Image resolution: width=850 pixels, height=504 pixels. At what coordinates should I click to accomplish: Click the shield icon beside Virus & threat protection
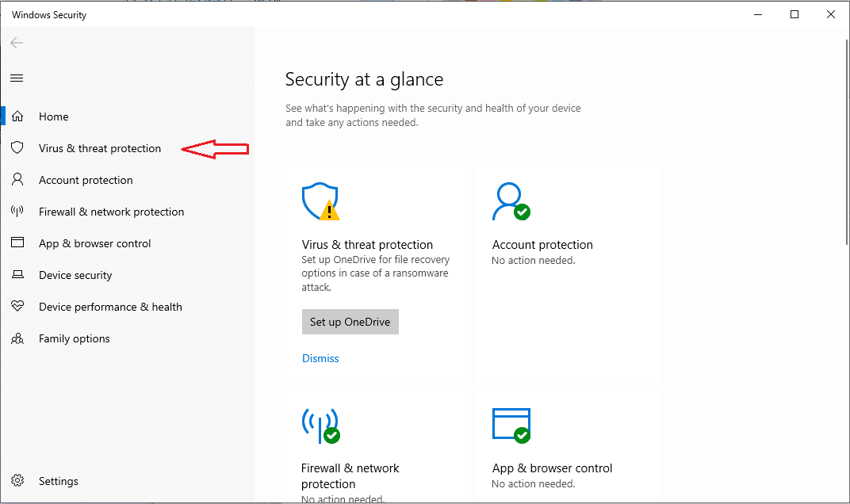point(17,147)
